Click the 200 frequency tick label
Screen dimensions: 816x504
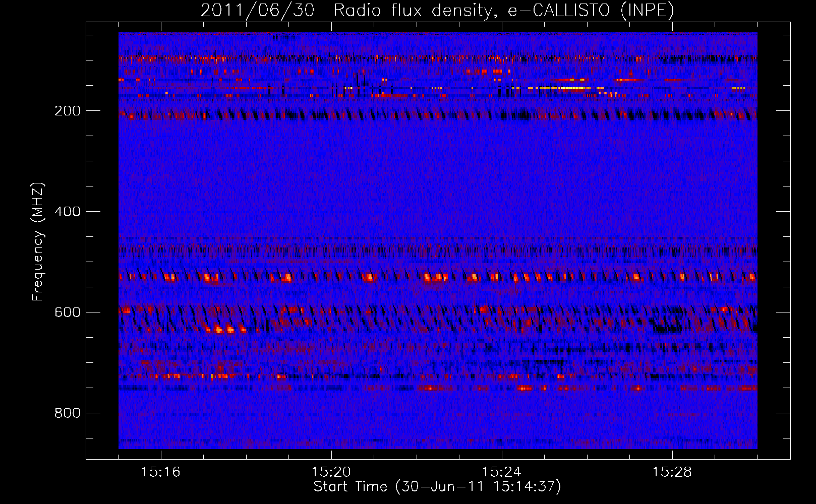coord(68,111)
